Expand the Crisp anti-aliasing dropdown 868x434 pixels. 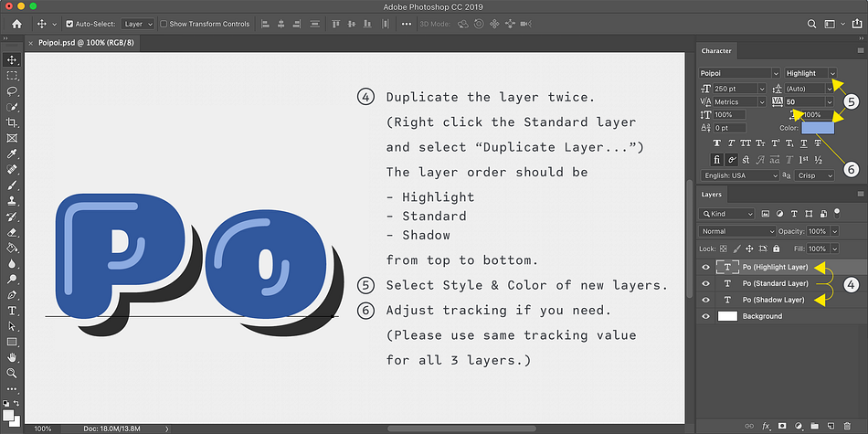(x=815, y=175)
